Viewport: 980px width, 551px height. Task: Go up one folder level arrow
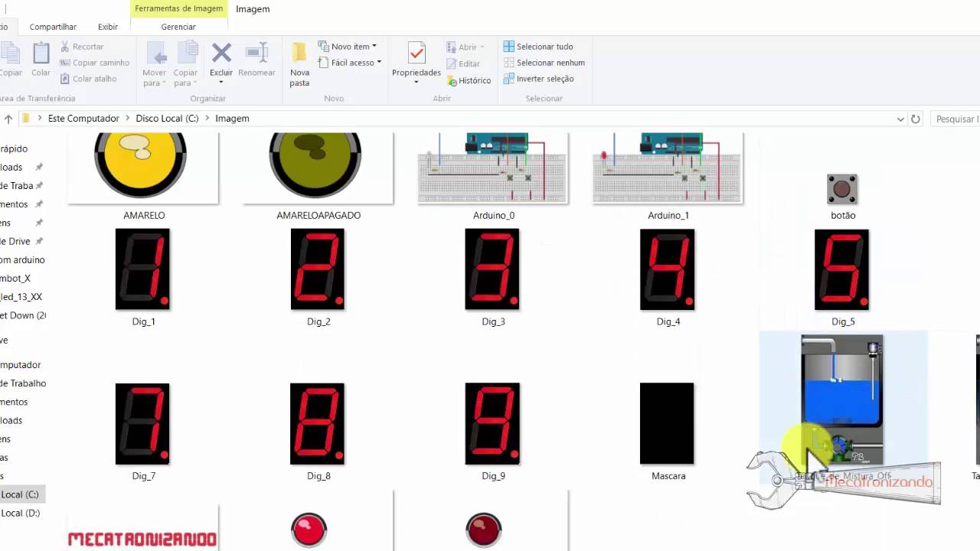point(8,119)
